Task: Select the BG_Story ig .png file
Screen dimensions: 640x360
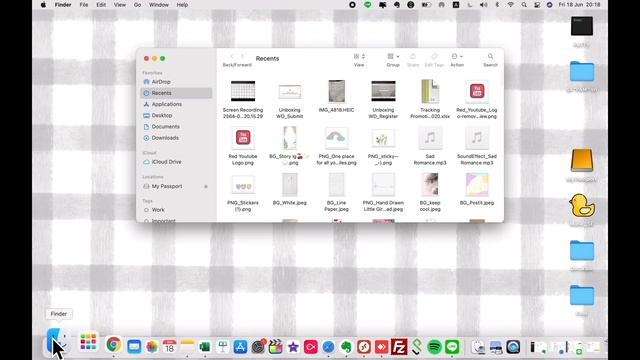Action: [x=289, y=146]
